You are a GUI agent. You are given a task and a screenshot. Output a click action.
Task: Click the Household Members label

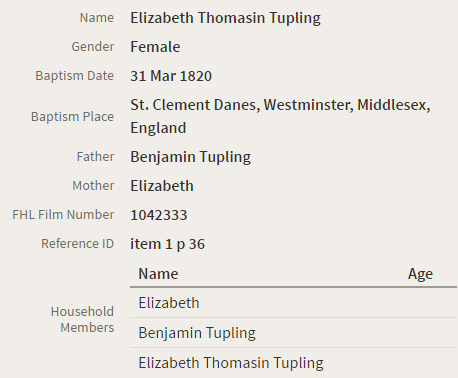coord(82,319)
